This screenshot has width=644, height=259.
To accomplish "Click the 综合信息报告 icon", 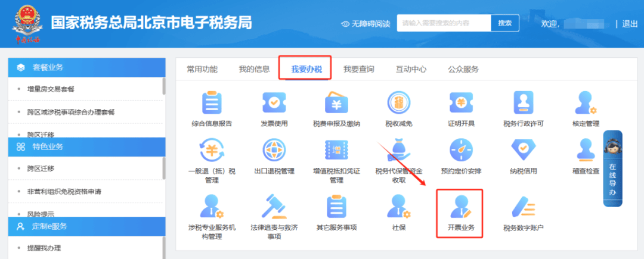I will pos(211,103).
